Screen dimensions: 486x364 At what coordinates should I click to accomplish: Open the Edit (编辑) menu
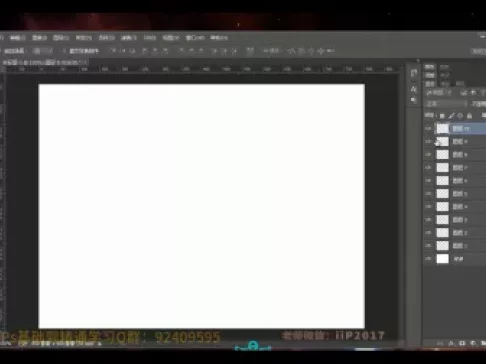coord(17,38)
